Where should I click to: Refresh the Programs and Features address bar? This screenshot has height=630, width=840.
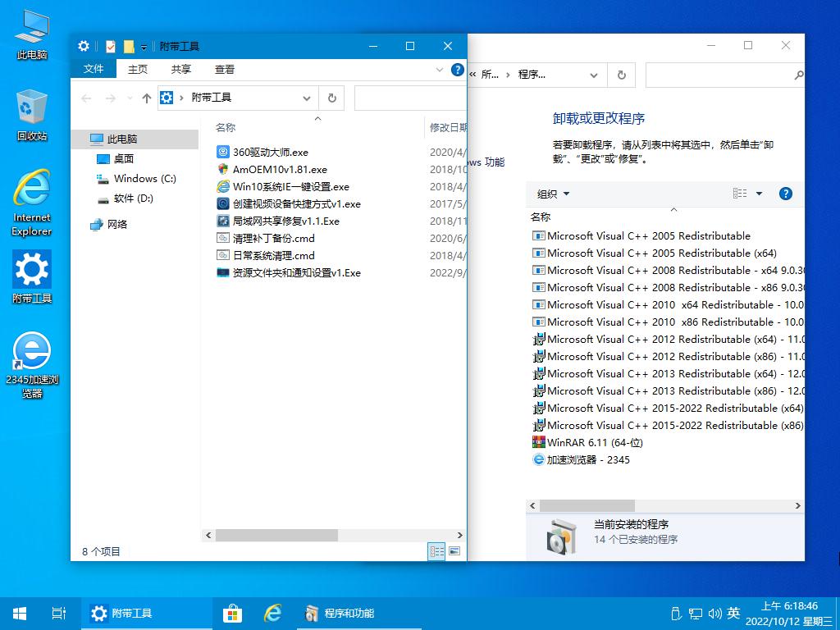click(622, 75)
